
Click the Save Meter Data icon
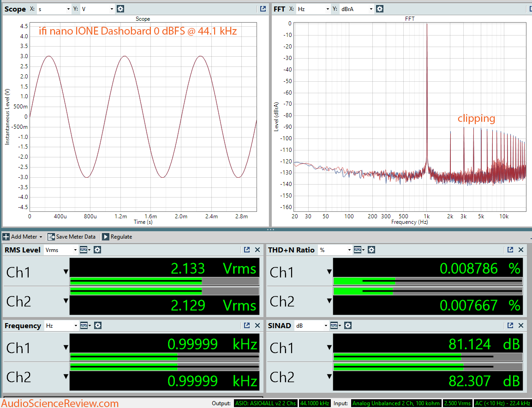(x=51, y=237)
